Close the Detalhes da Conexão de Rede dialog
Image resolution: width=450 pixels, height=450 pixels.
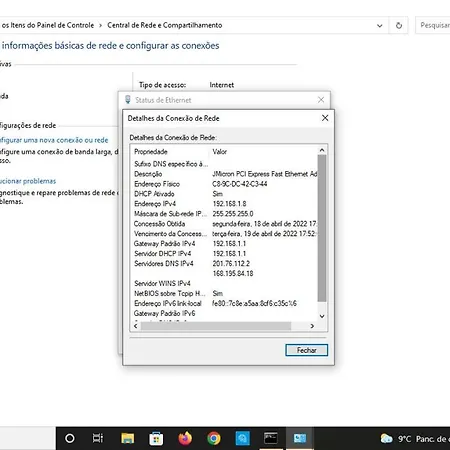pos(325,118)
